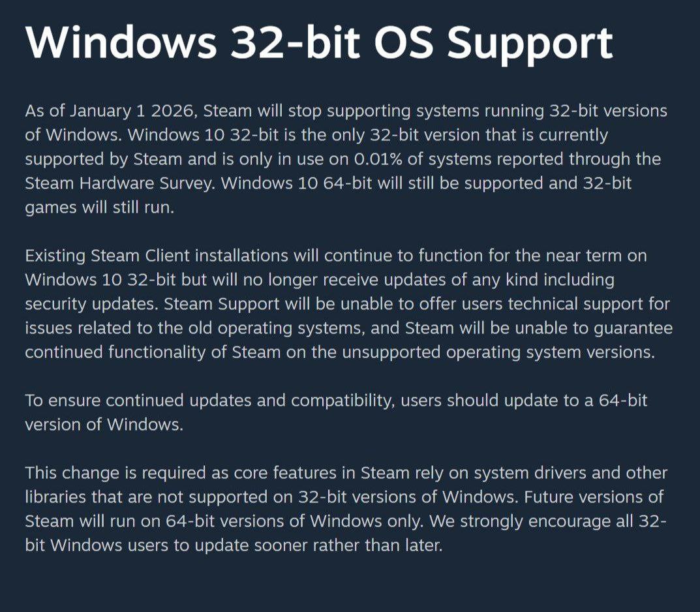Click the word "Support" in the title
The width and height of the screenshot is (700, 612).
(x=530, y=43)
